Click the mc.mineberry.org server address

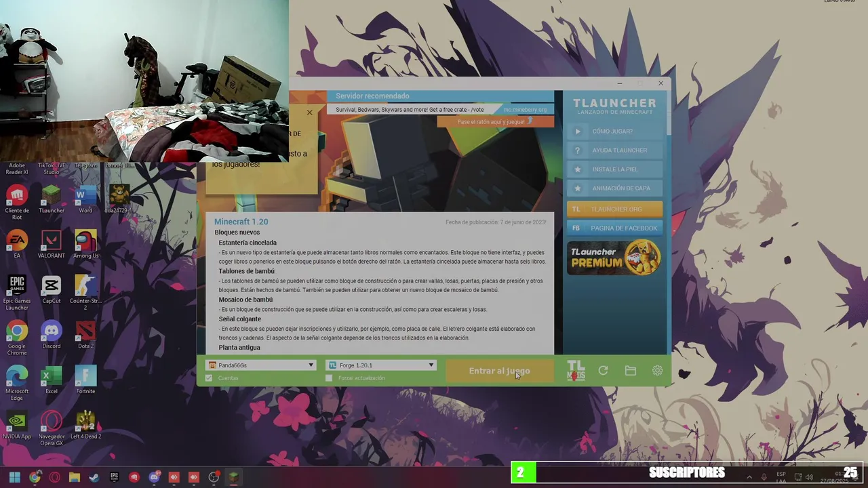click(524, 110)
